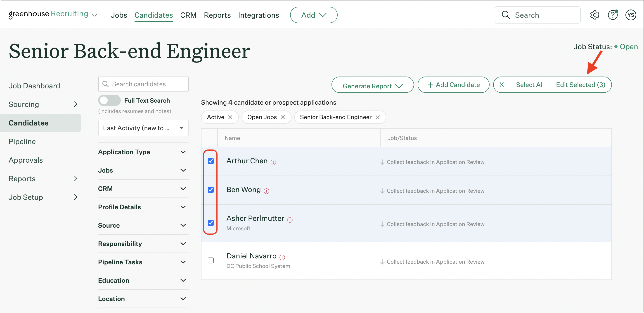The height and width of the screenshot is (313, 644).
Task: Click the down arrow icon in Arthur Chen's status
Action: (x=382, y=162)
